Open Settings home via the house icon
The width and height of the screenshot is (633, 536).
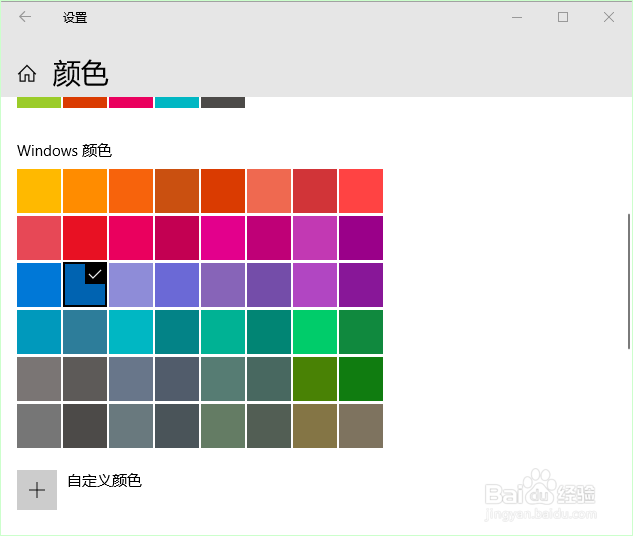pyautogui.click(x=27, y=74)
